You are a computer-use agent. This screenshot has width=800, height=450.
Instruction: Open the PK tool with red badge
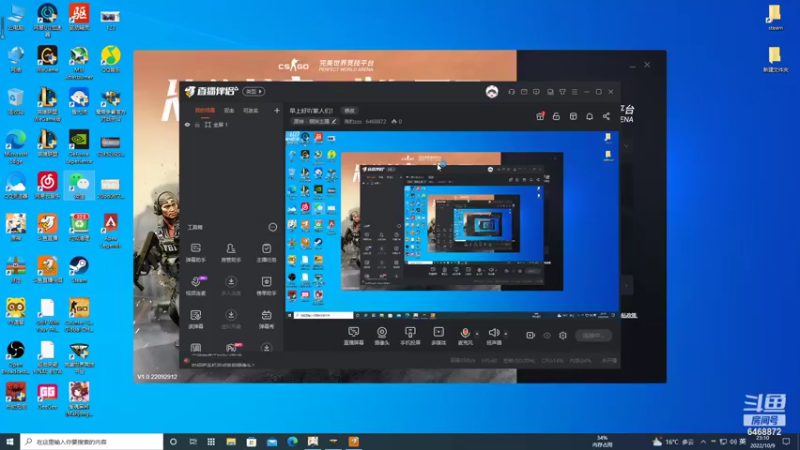click(x=232, y=347)
